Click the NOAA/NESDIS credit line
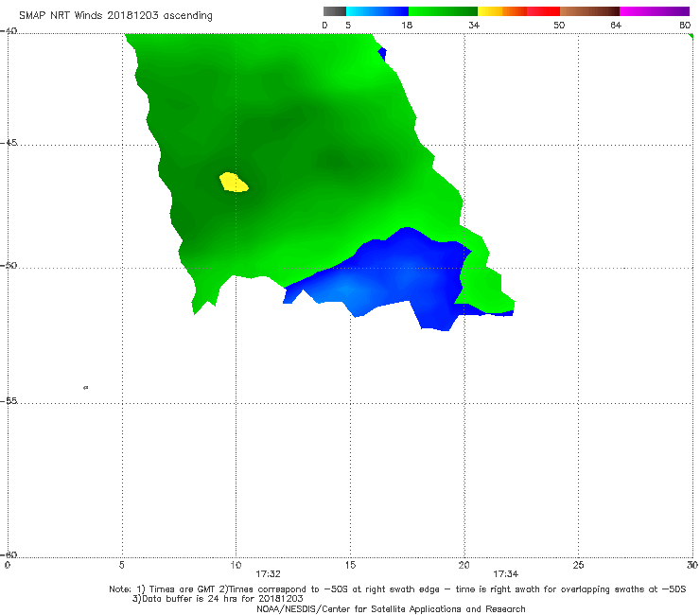 pos(391,608)
